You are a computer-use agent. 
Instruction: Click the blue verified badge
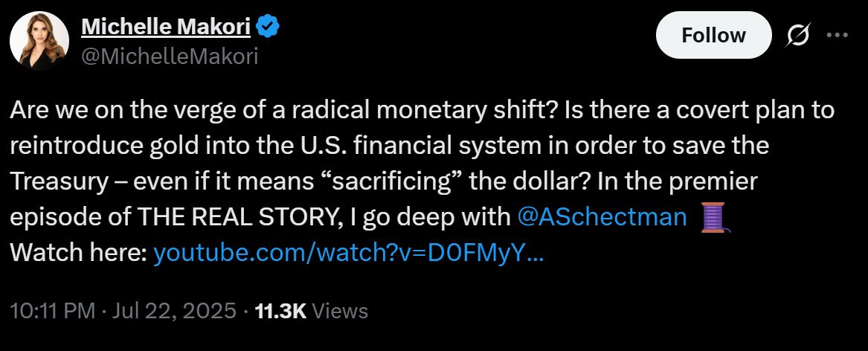tap(268, 28)
